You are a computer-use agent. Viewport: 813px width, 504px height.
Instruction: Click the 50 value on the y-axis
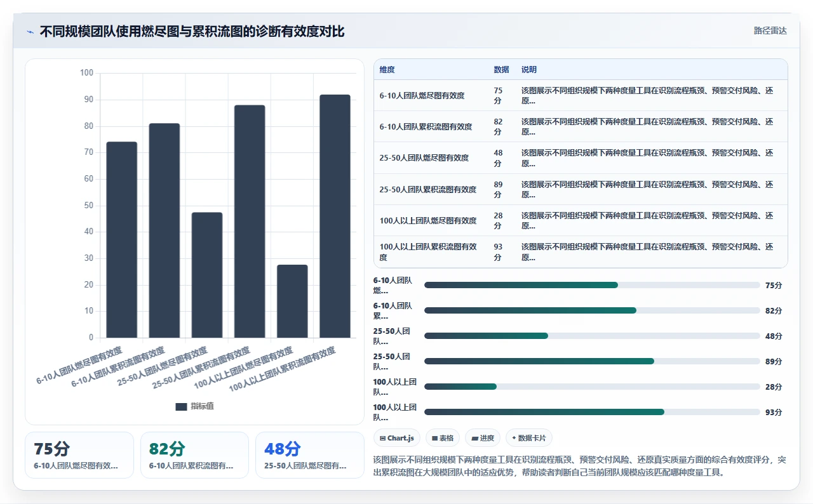click(88, 205)
